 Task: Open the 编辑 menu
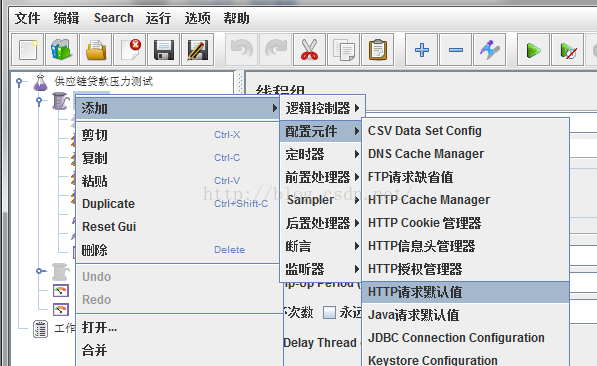[x=66, y=18]
